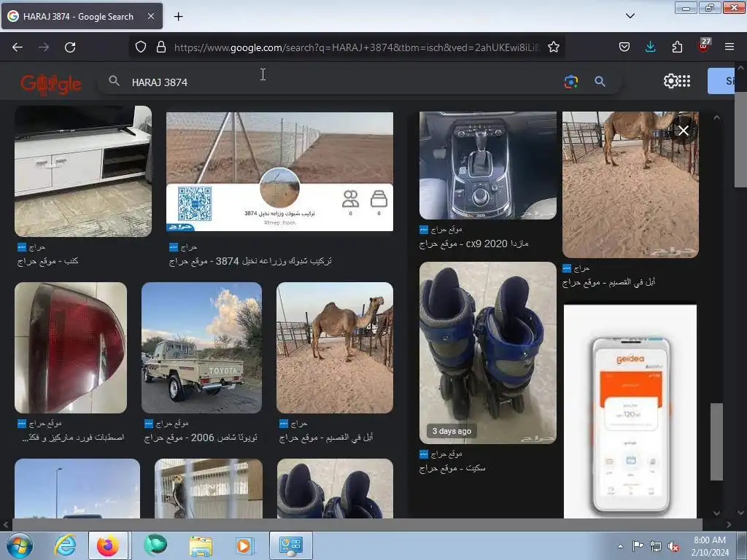
Task: Reload the page with refresh icon
Action: 70,47
